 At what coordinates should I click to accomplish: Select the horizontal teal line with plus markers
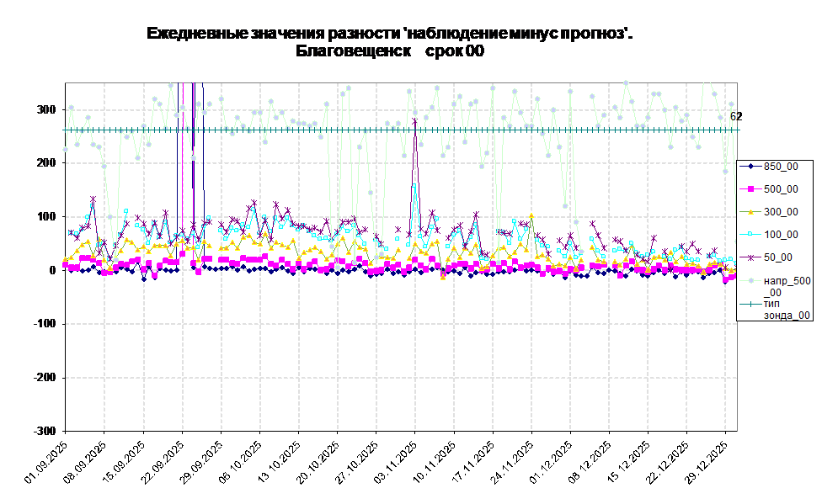point(337,130)
